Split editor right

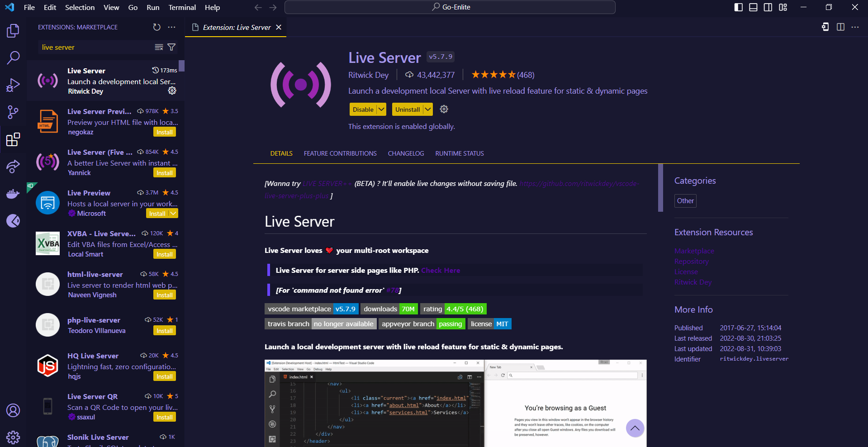(840, 27)
